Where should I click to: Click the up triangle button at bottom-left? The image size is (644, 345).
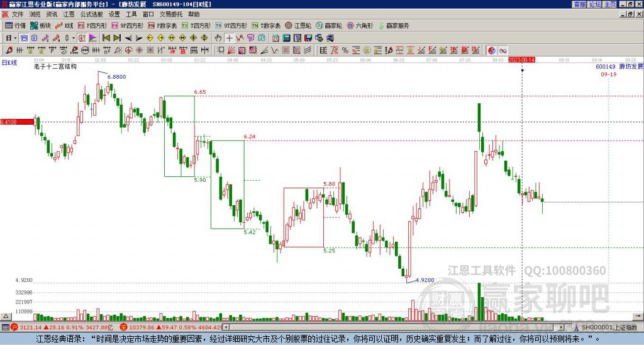click(5, 316)
